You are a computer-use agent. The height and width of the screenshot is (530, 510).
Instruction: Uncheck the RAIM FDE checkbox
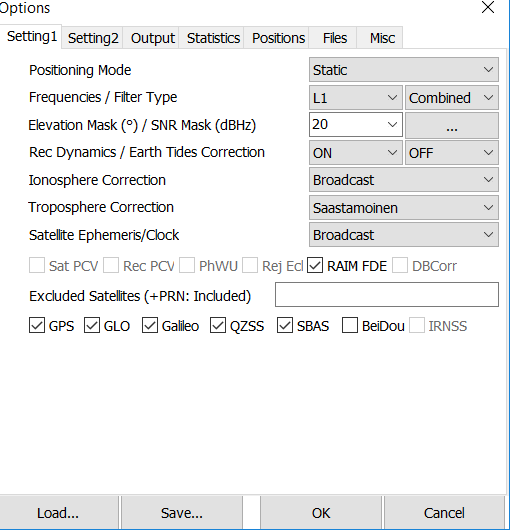click(315, 266)
